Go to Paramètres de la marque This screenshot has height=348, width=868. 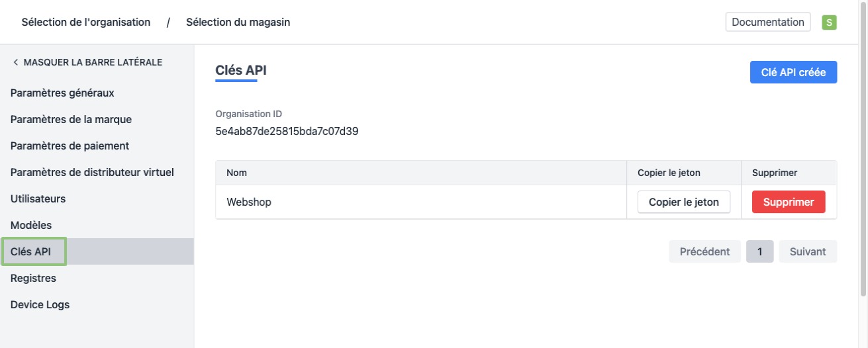(71, 119)
